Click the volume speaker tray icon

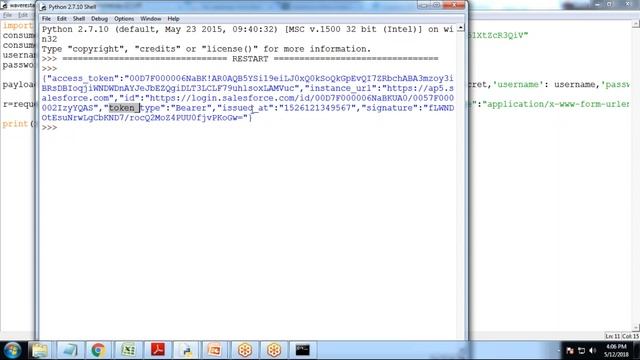pyautogui.click(x=593, y=351)
